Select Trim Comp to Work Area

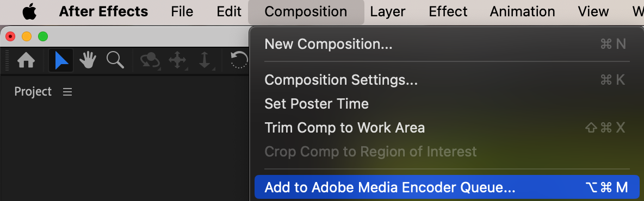click(445, 128)
